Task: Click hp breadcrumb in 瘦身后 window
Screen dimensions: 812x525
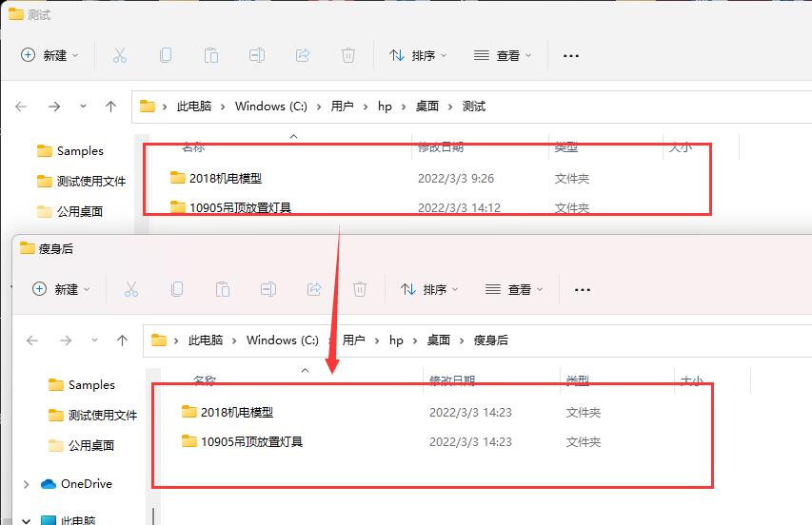Action: click(396, 340)
